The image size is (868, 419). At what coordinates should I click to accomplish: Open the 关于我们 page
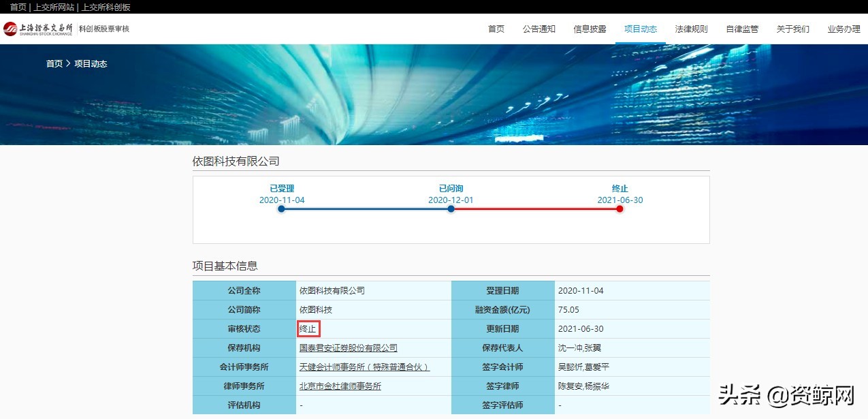792,29
